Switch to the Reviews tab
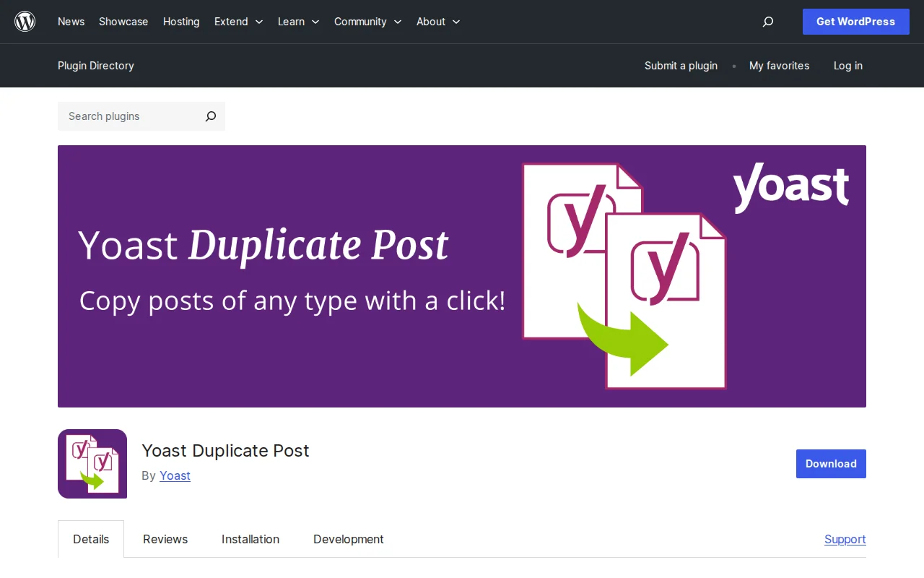Viewport: 924px width, 578px height. coord(165,539)
